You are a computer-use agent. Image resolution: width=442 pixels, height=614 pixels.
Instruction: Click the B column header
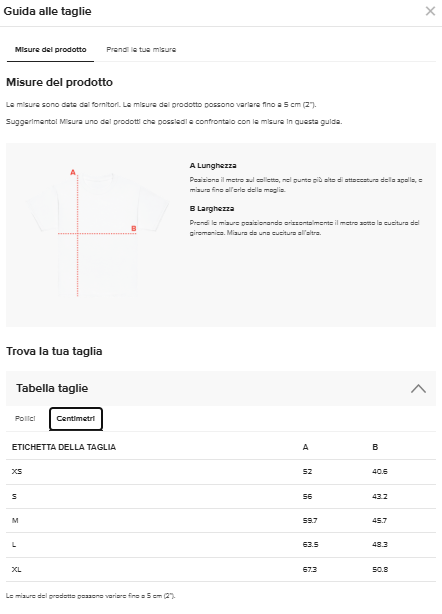[x=375, y=447]
